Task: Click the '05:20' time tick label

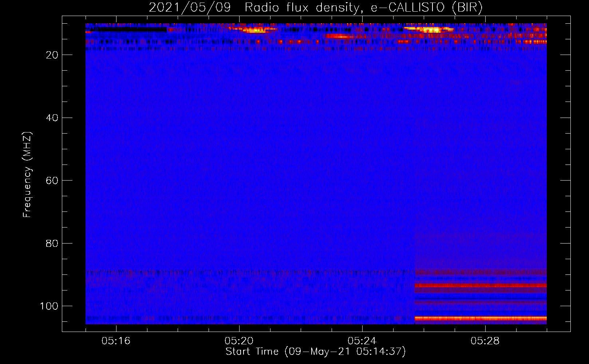Action: click(239, 341)
